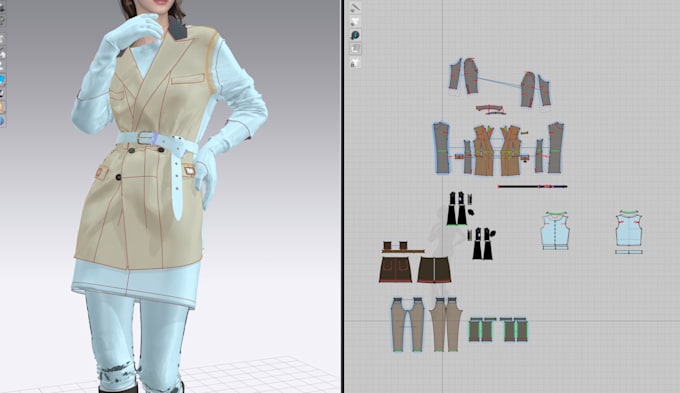Click the chest welt pocket on 3D coat
The image size is (680, 393).
188,79
